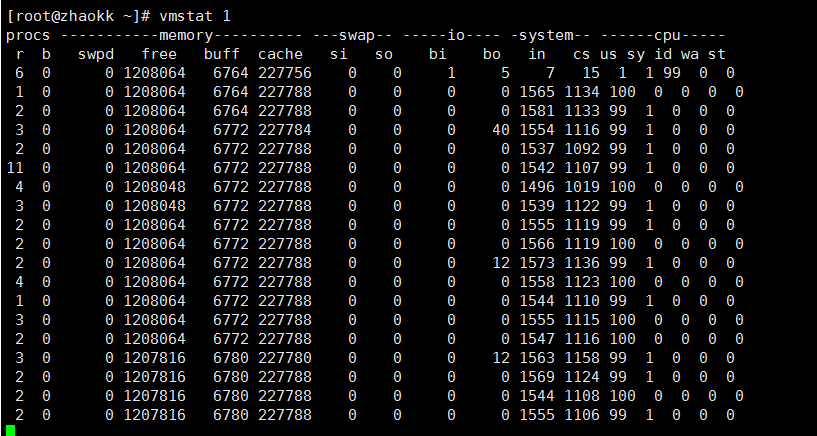Select the 'buff' column header

coord(222,54)
